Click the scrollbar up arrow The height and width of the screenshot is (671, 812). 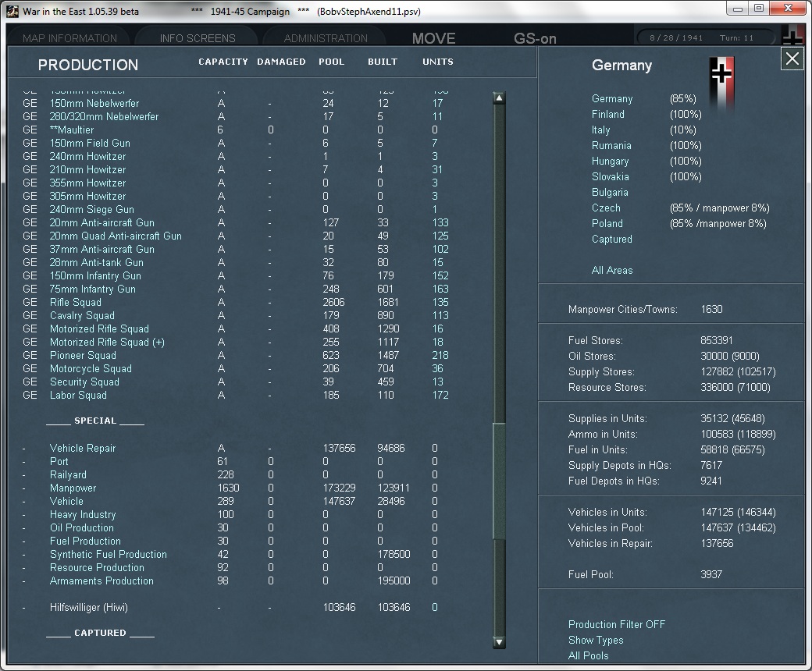tap(499, 98)
